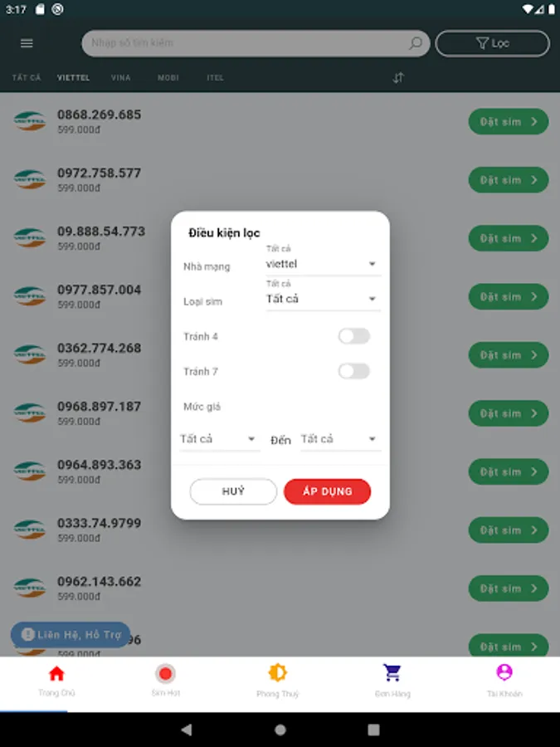Tap the Sim Hot icon in bottom bar
Viewport: 560px width, 747px height.
pos(165,674)
